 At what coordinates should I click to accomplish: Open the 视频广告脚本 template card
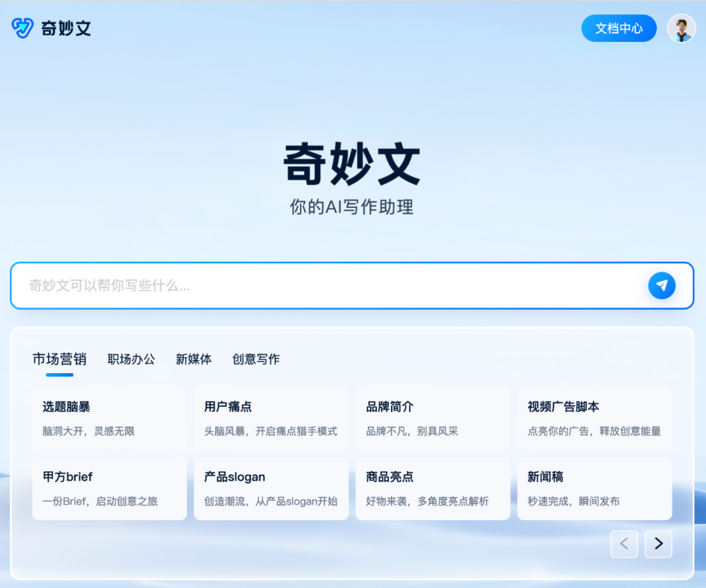coord(594,418)
